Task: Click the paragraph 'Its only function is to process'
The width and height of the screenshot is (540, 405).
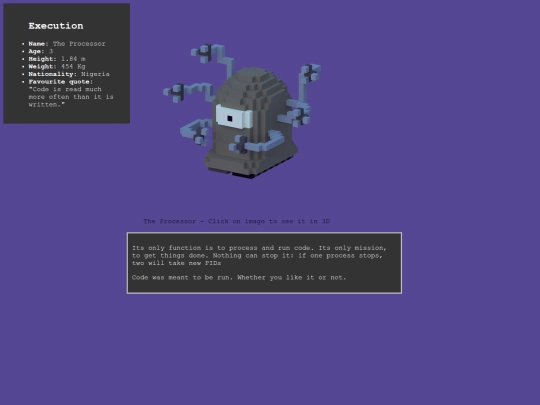Action: point(259,255)
